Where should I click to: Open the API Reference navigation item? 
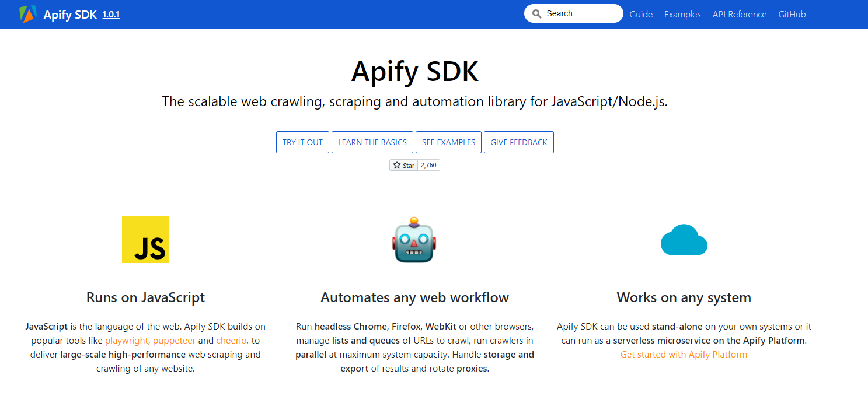pyautogui.click(x=739, y=14)
